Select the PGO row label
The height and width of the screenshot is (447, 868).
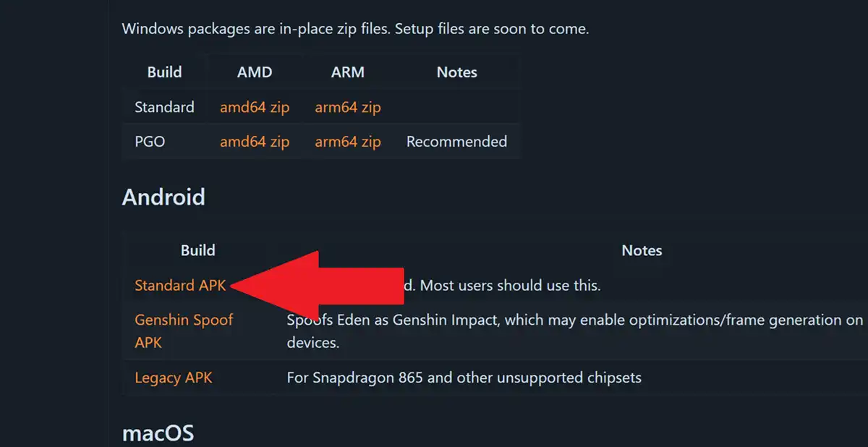coord(150,141)
